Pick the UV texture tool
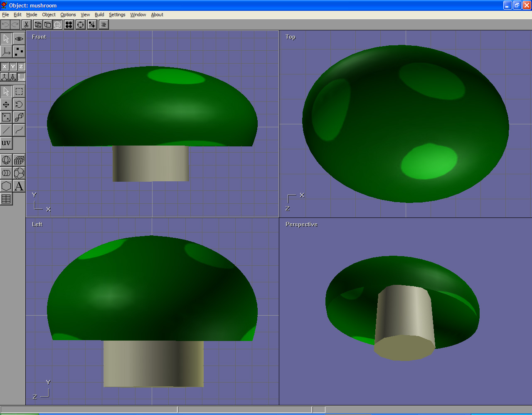The height and width of the screenshot is (415, 532). tap(6, 143)
